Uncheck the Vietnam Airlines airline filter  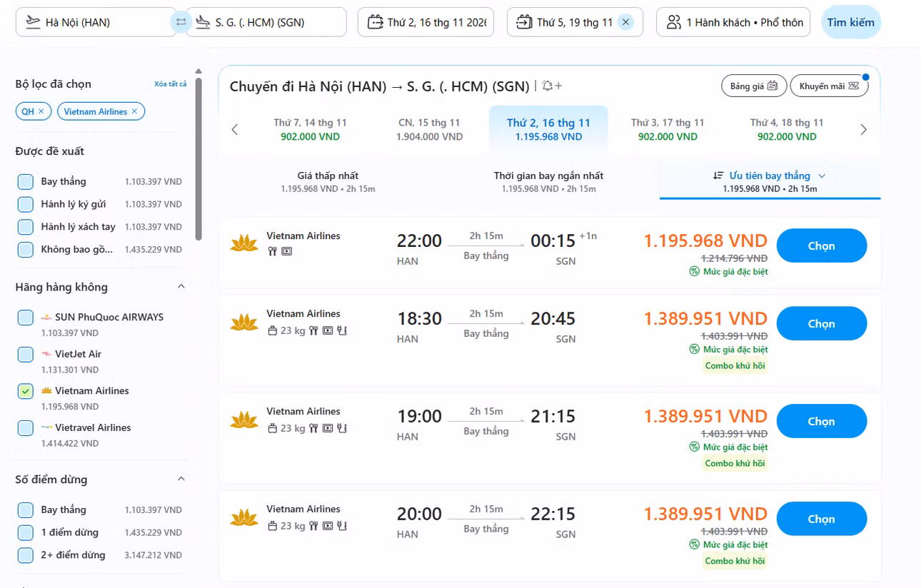tap(26, 391)
